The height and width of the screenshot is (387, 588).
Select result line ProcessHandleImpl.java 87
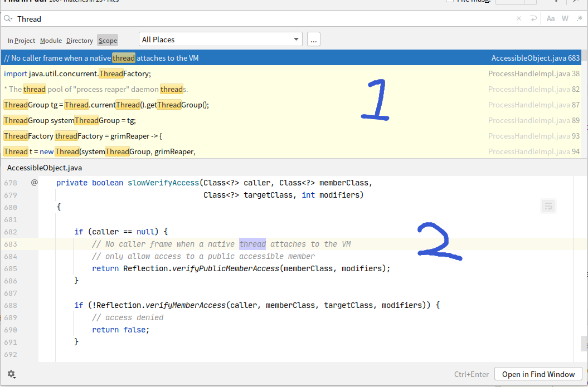click(291, 105)
